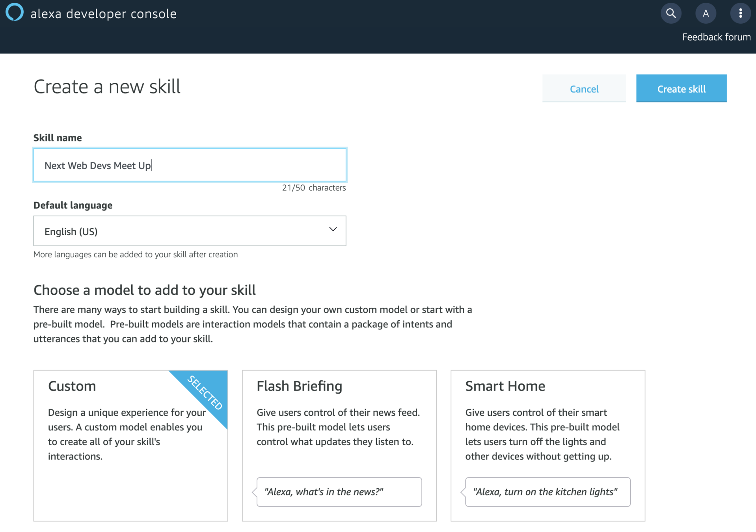Click the language dropdown chevron arrow
The image size is (756, 532).
click(333, 229)
